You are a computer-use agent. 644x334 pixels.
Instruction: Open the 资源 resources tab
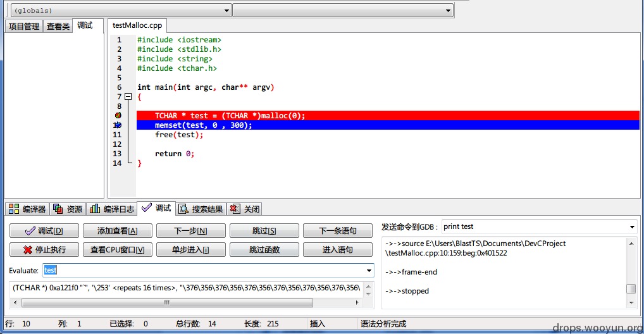[x=68, y=209]
